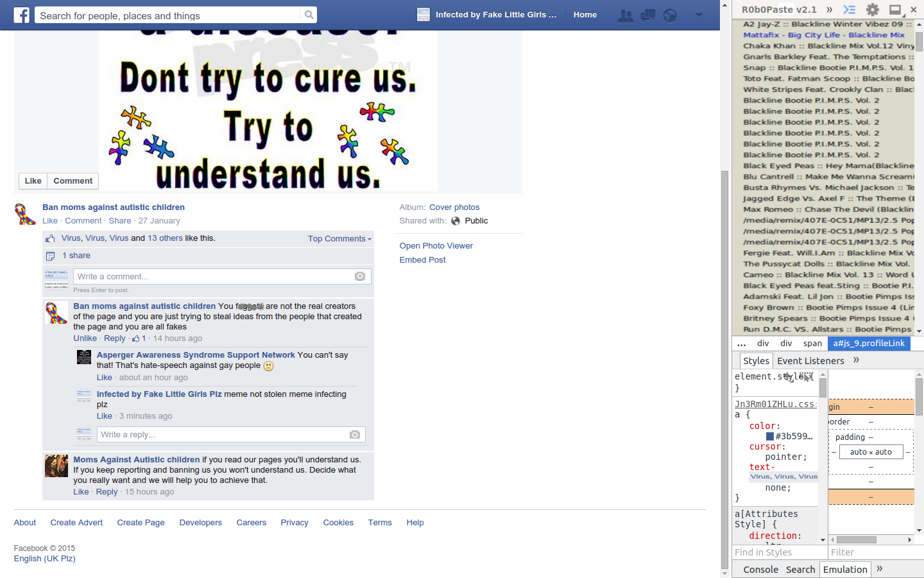Screen dimensions: 924x578
Task: Open the Console drawer tab
Action: (x=760, y=570)
